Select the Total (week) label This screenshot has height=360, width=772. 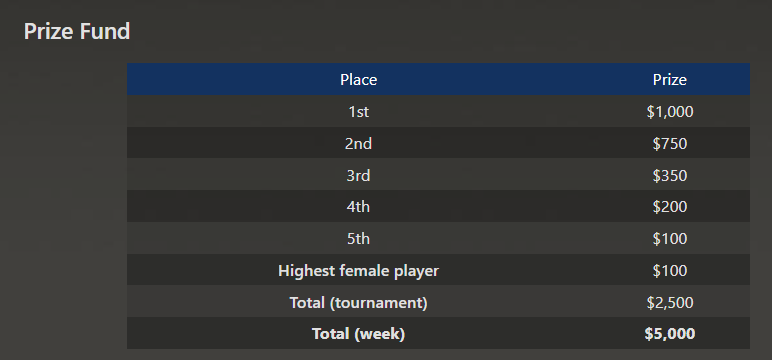358,334
